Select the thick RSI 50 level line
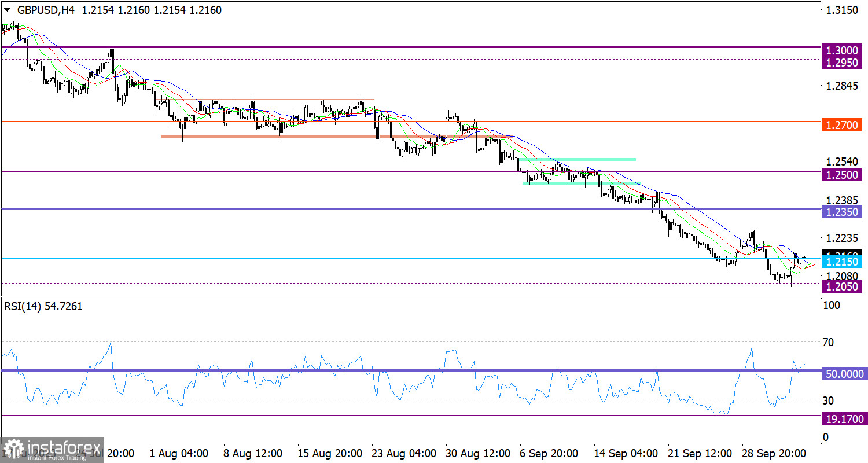Image resolution: width=868 pixels, height=463 pixels. click(x=410, y=370)
